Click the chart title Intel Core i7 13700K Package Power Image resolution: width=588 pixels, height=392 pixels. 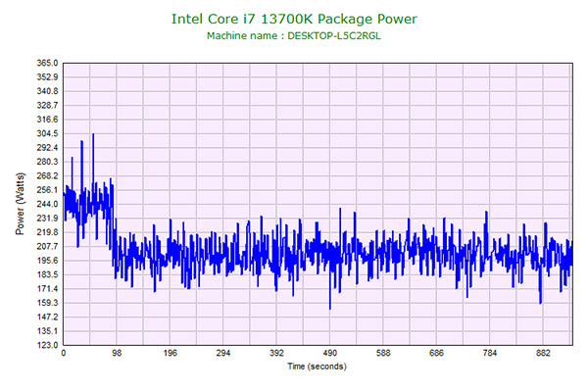click(294, 19)
